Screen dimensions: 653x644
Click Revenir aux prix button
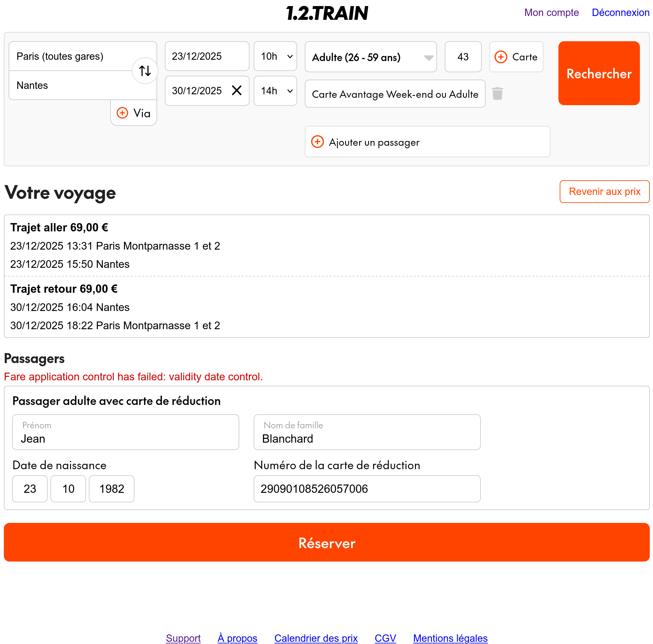[604, 191]
